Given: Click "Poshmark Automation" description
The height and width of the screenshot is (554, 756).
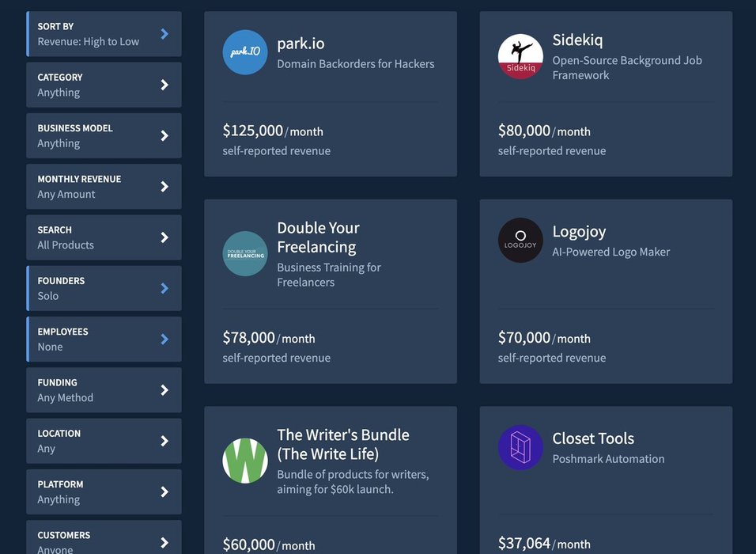Looking at the screenshot, I should [x=608, y=459].
